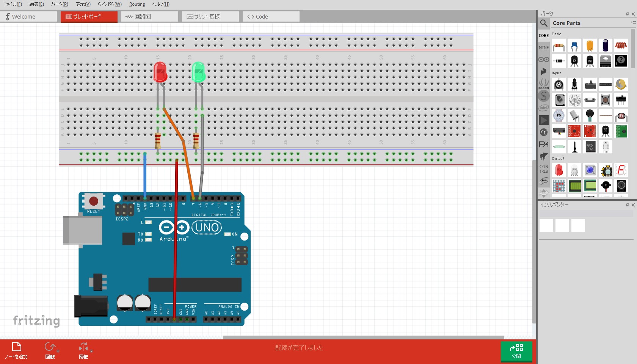Click the 回転 rotate icon
Viewport: 637px width, 364px height.
(x=49, y=347)
